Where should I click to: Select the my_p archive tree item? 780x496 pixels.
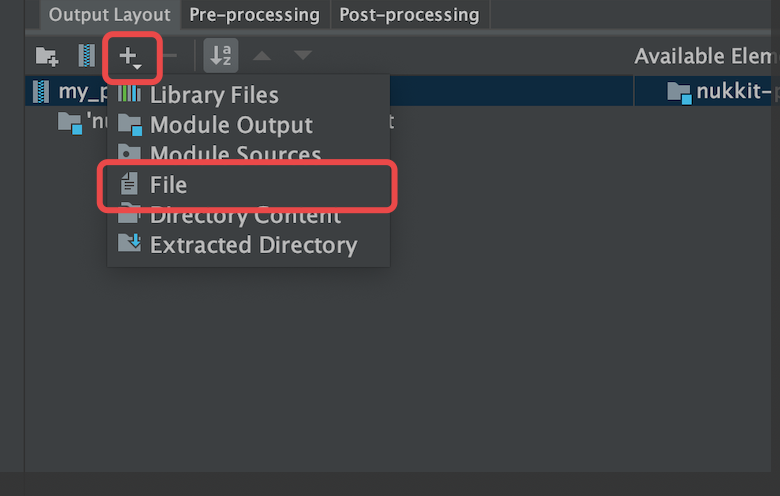tap(65, 92)
